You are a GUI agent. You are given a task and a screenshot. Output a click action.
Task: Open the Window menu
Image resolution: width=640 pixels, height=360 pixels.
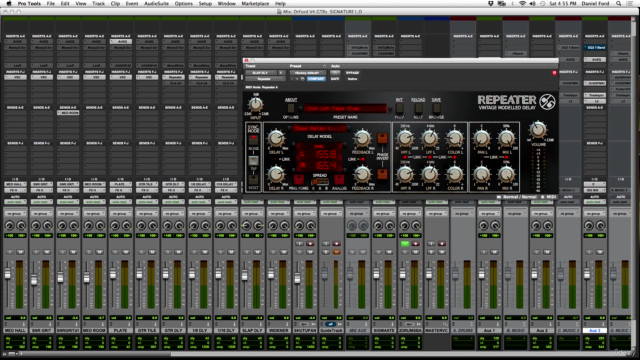coord(227,3)
